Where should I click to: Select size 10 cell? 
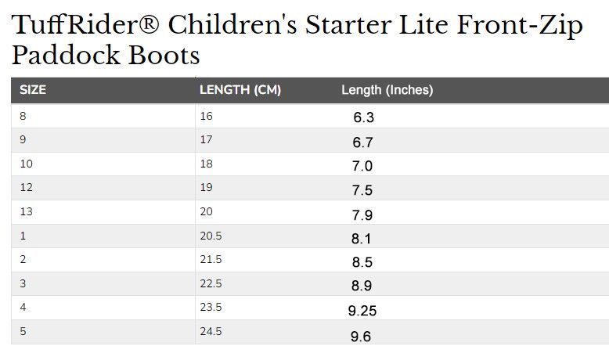26,164
